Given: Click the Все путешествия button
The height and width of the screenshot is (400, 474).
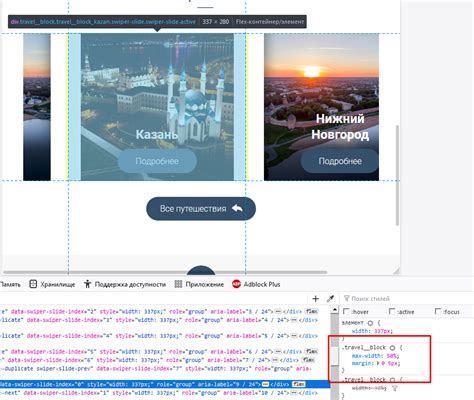Looking at the screenshot, I should [201, 209].
